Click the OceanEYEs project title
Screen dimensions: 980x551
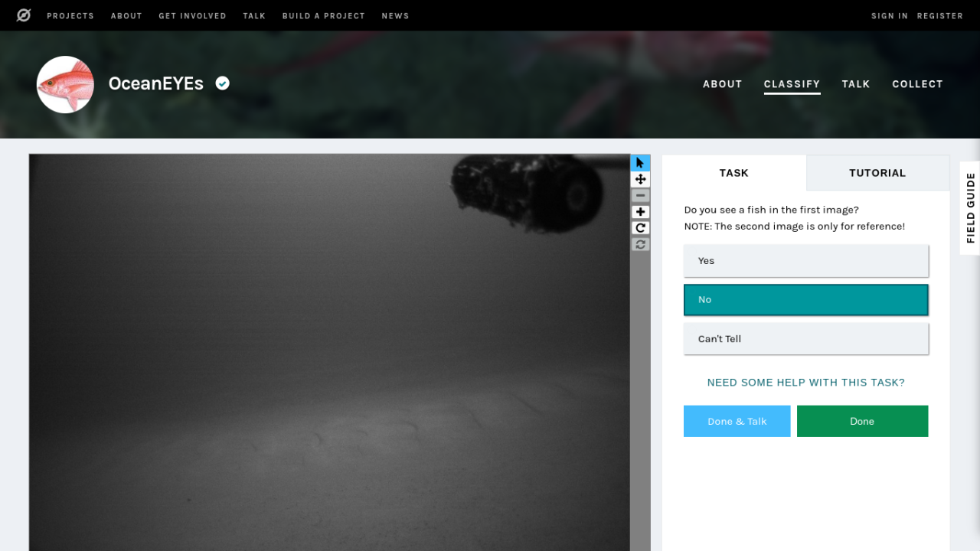pyautogui.click(x=156, y=83)
